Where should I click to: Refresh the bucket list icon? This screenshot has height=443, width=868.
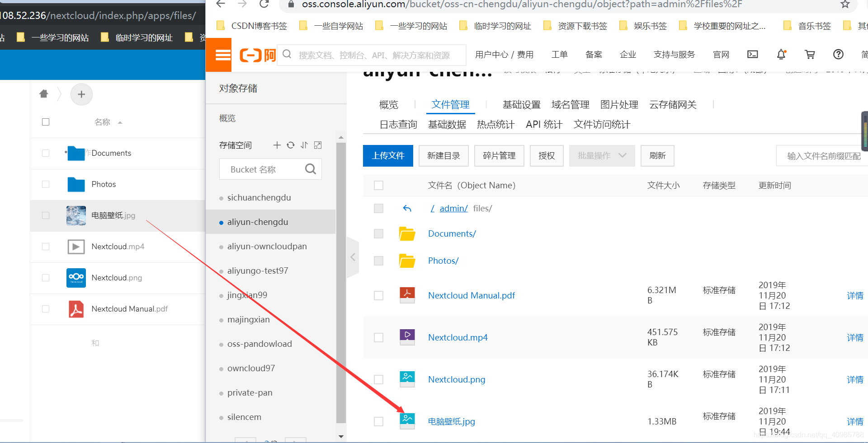coord(291,145)
